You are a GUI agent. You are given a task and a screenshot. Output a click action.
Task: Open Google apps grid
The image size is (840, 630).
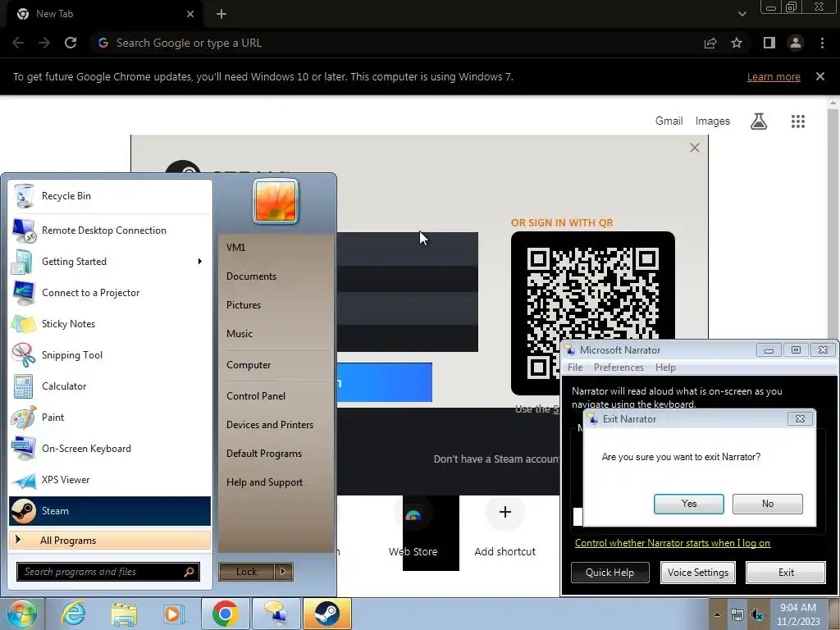click(798, 121)
